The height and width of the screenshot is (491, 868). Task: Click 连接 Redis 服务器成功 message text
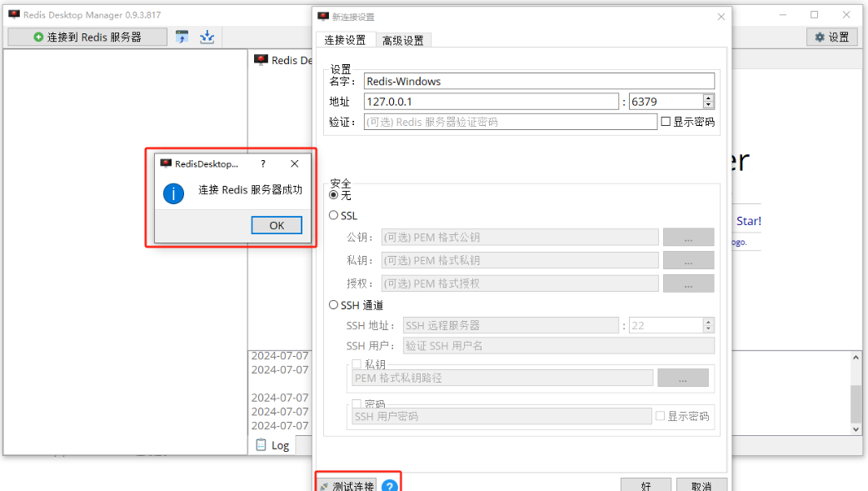click(250, 189)
